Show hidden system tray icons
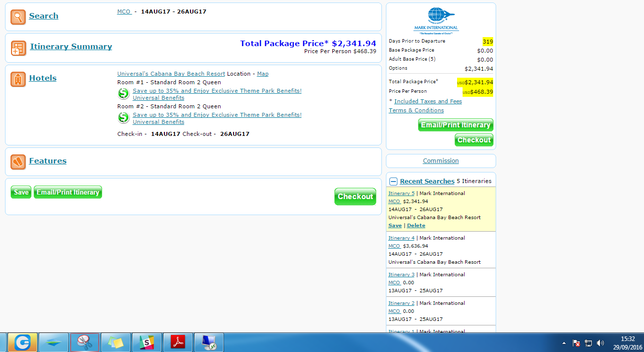Image resolution: width=644 pixels, height=352 pixels. [x=564, y=343]
